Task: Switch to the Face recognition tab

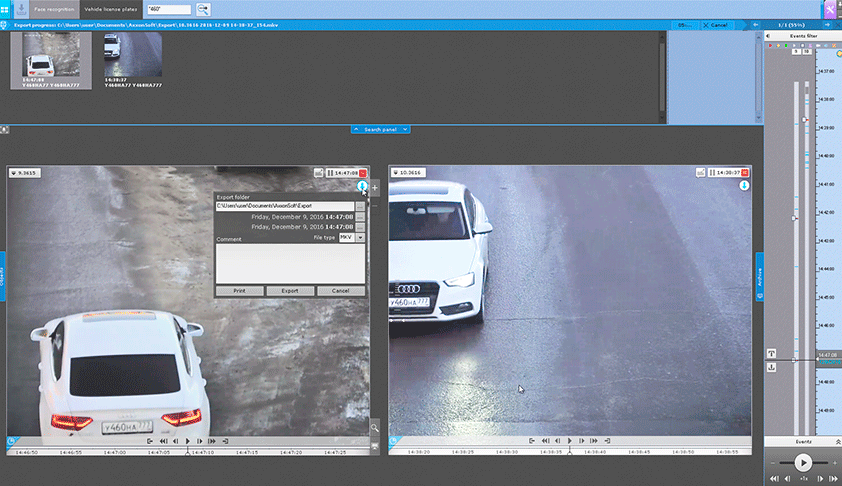Action: coord(55,8)
